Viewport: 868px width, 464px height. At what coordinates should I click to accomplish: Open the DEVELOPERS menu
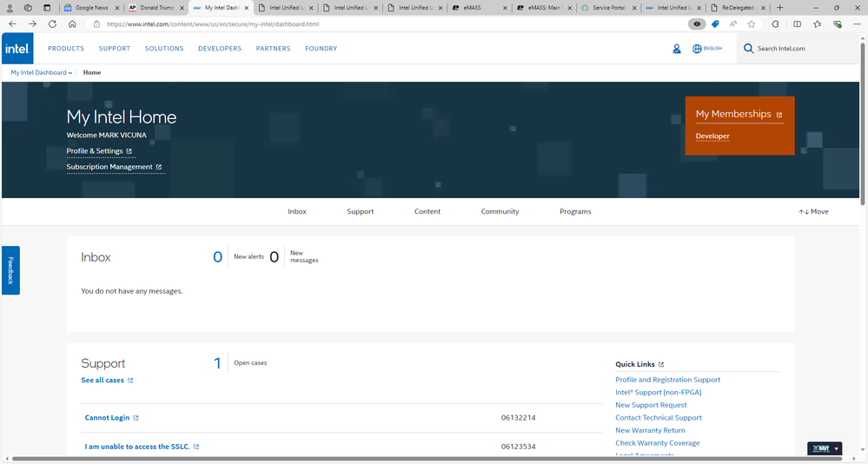tap(220, 49)
